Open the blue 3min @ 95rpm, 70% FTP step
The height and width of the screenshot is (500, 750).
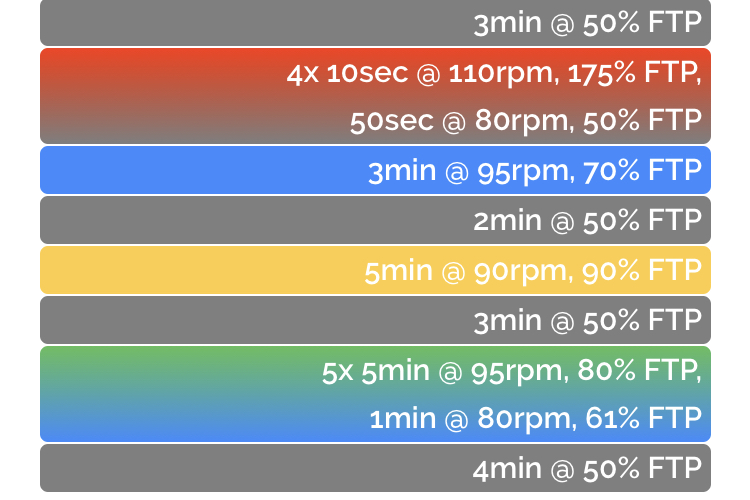[x=375, y=170]
